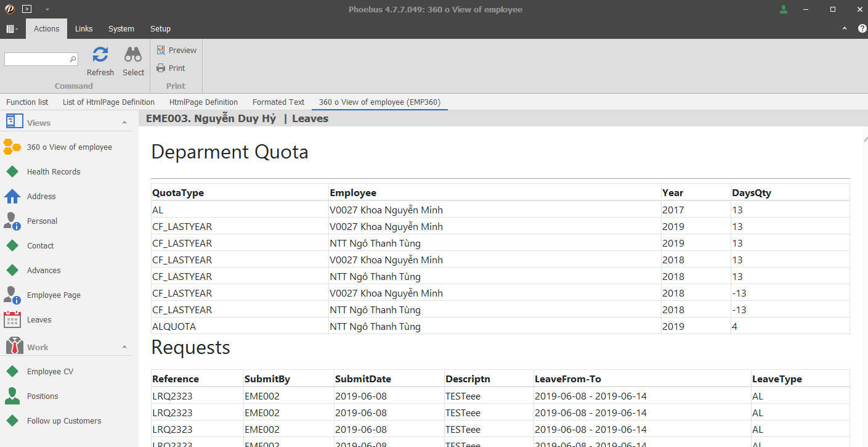Click the Print icon
Screen dimensions: 868x447
coord(161,68)
